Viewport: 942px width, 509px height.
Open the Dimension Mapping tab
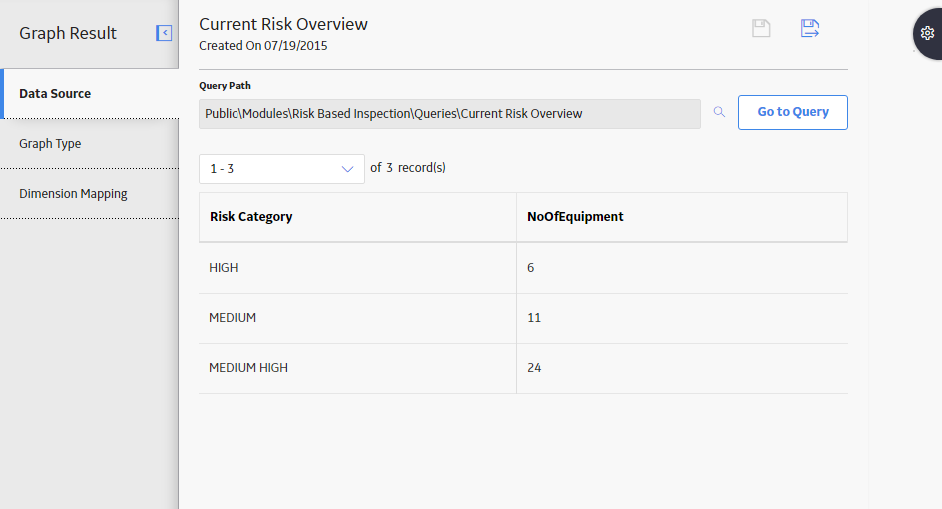90,194
